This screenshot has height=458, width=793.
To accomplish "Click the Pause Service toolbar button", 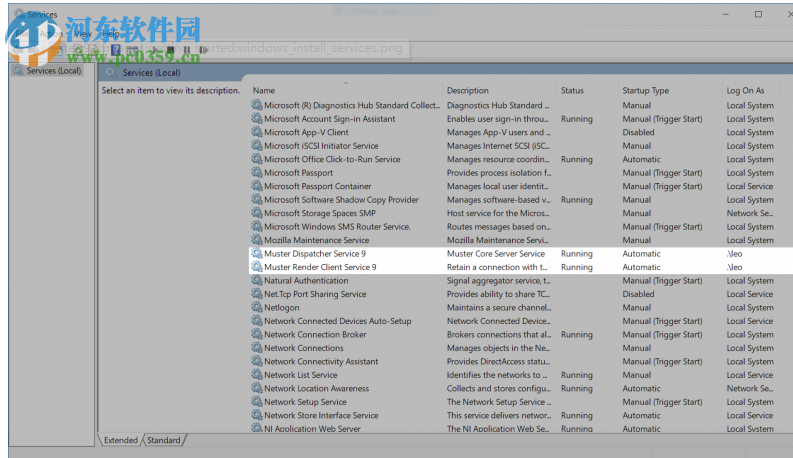I will coord(187,50).
